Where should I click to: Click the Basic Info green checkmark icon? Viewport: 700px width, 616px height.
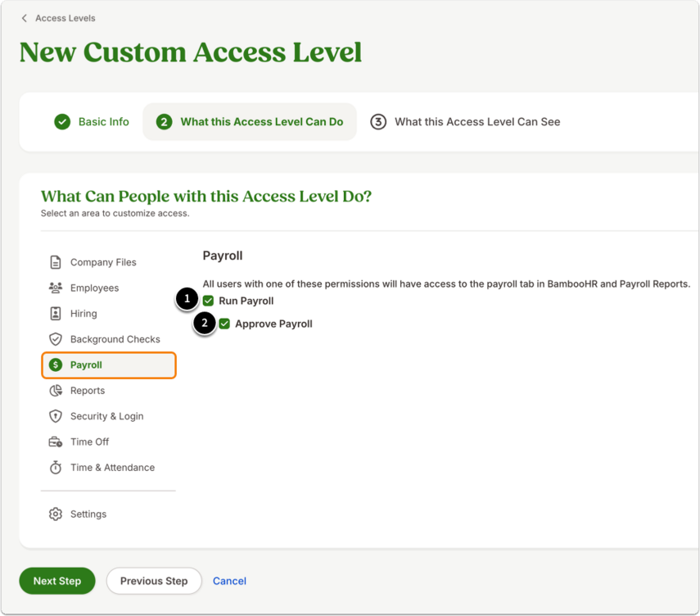tap(62, 121)
